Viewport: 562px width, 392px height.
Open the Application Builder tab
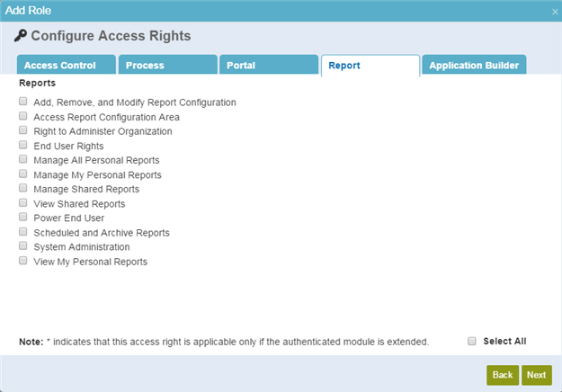tap(474, 65)
